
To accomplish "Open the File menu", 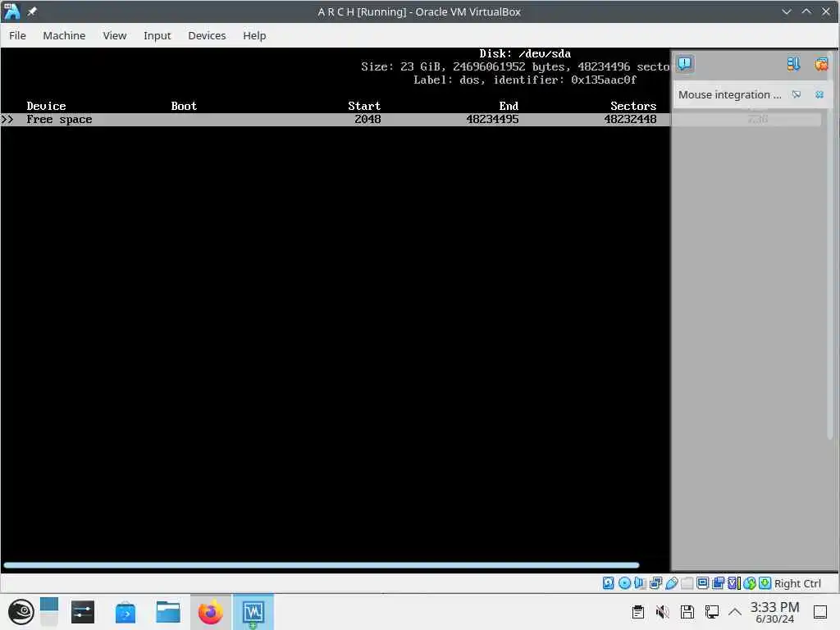I will pos(17,35).
